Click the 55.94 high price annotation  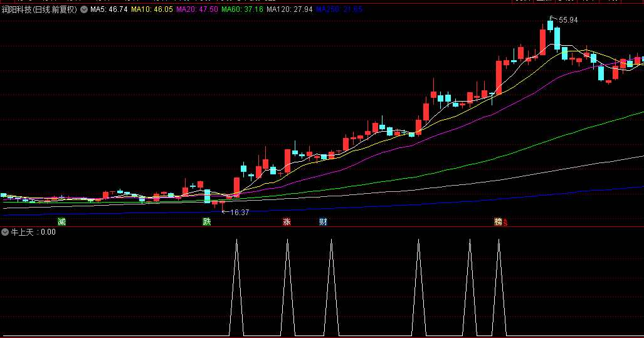click(568, 20)
